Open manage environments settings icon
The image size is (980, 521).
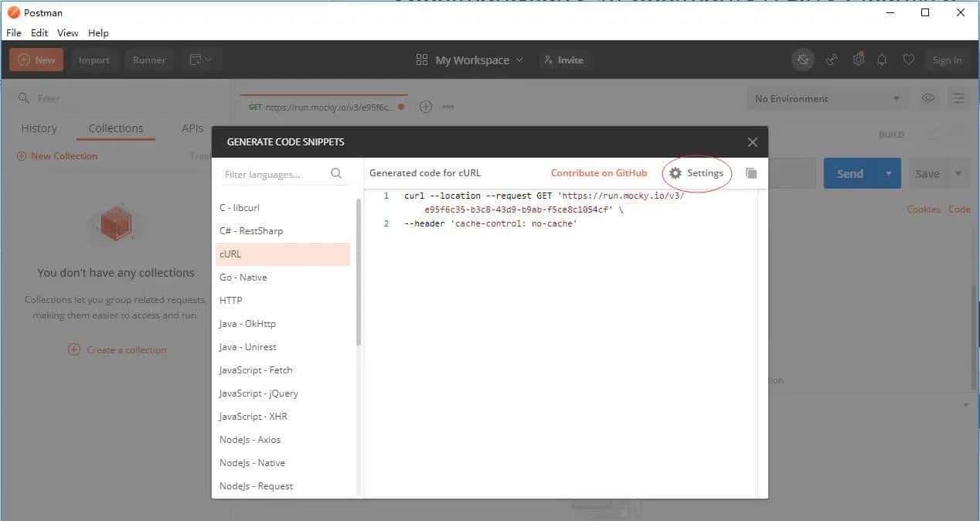click(x=959, y=98)
